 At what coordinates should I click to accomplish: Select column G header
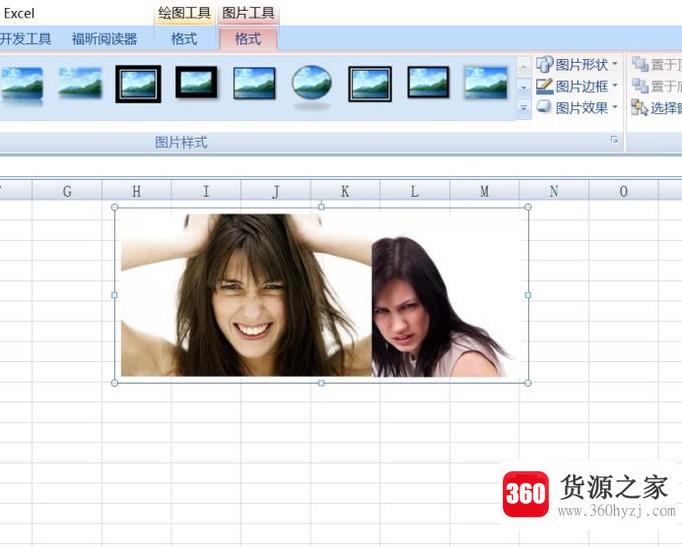tap(67, 191)
